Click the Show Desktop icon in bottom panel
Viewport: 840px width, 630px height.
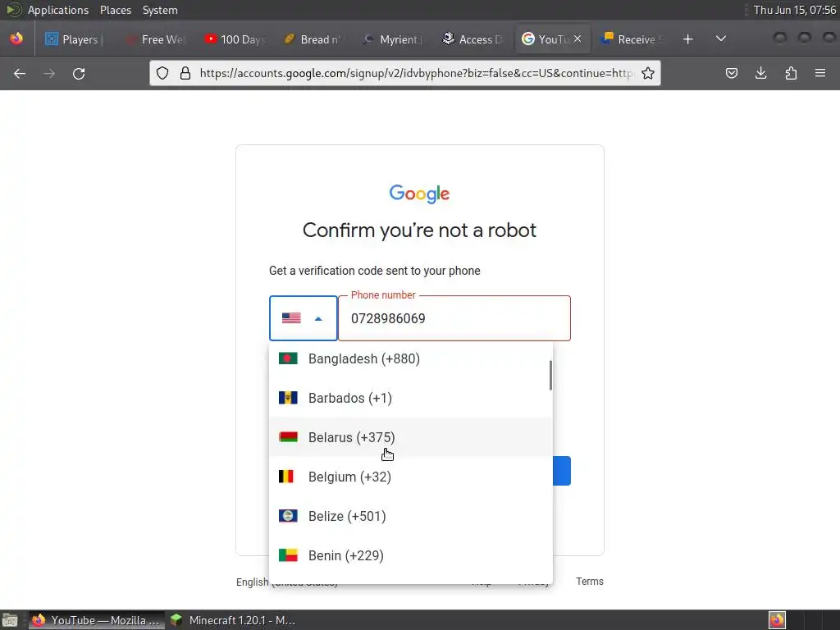point(10,620)
